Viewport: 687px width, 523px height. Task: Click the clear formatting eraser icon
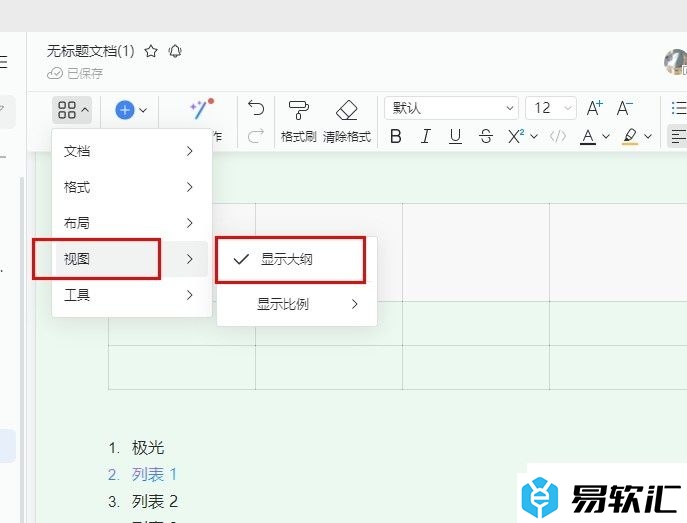coord(346,110)
